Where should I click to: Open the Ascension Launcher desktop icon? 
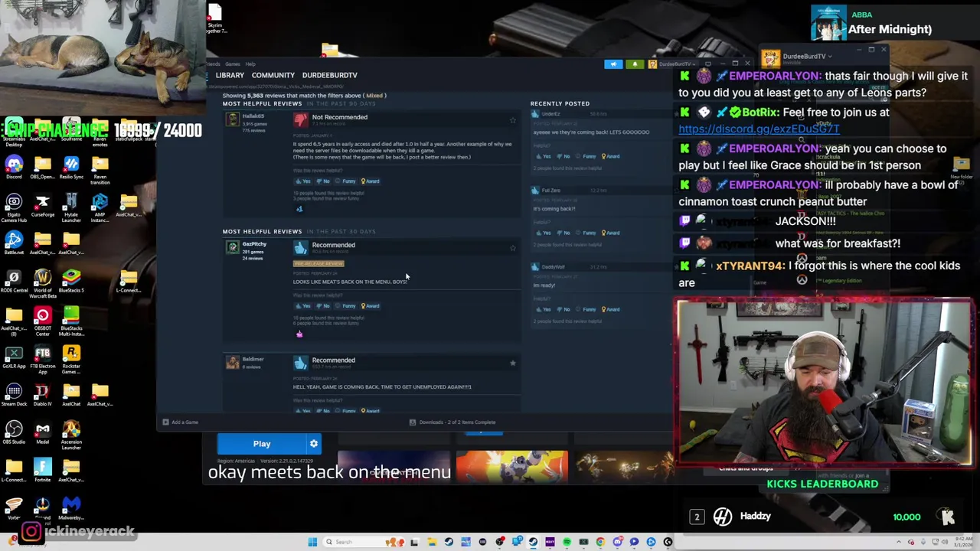tap(71, 435)
